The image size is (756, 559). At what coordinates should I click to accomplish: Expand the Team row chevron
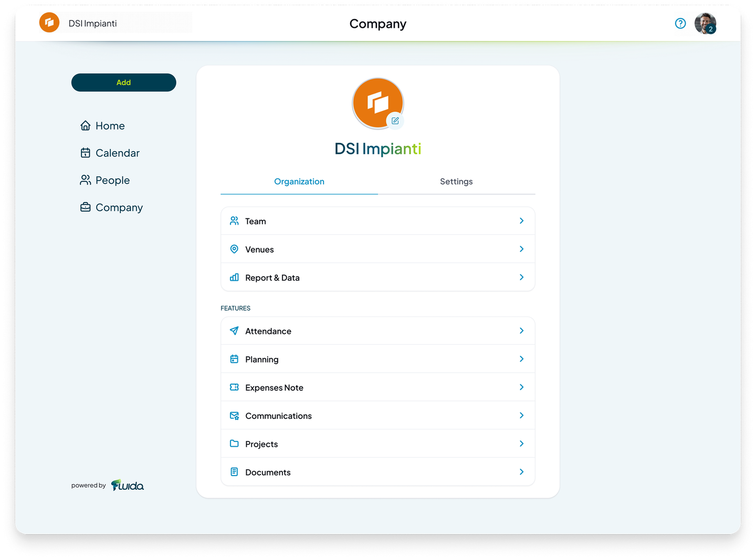521,221
